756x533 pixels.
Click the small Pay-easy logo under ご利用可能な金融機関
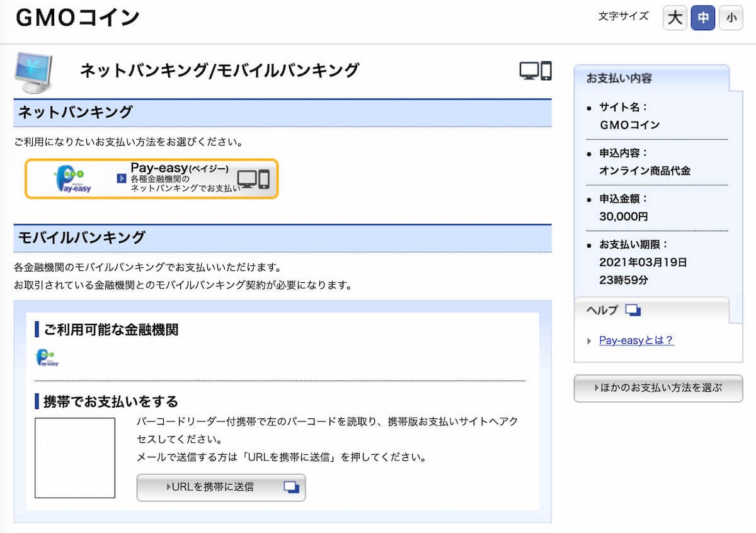point(47,358)
